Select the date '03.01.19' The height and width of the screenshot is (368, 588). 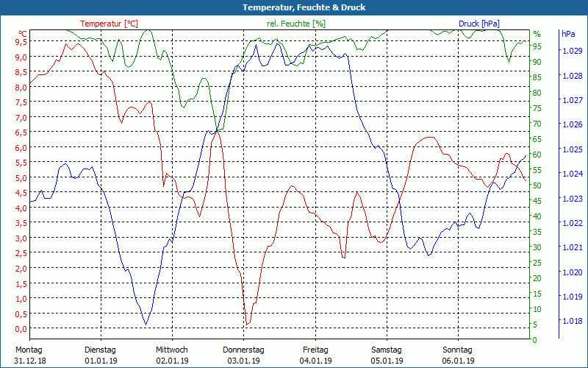pyautogui.click(x=243, y=361)
